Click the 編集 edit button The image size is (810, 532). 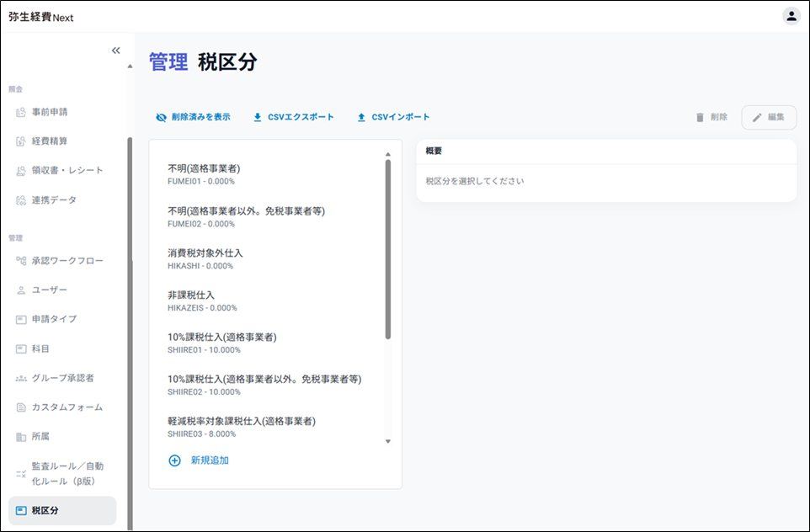tap(769, 117)
